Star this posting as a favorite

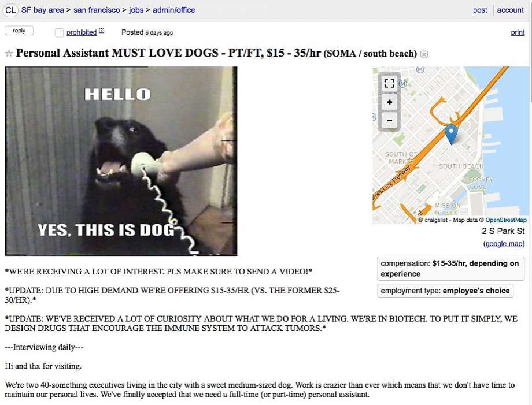click(x=9, y=54)
